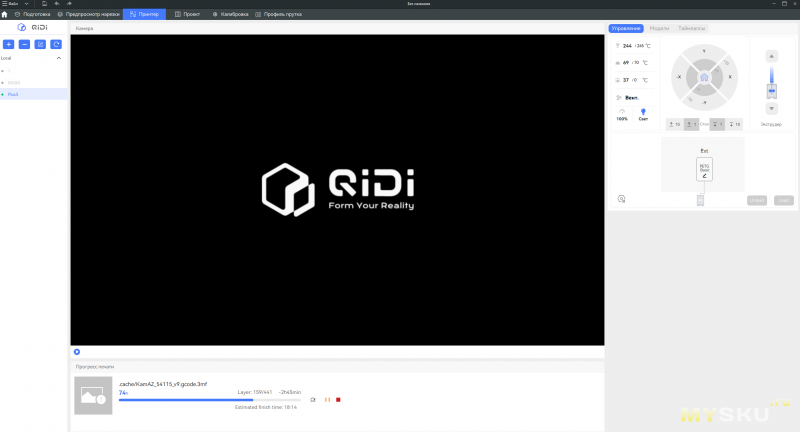Screen dimensions: 800x432
Task: Lower the bed by 1
Action: click(x=717, y=124)
